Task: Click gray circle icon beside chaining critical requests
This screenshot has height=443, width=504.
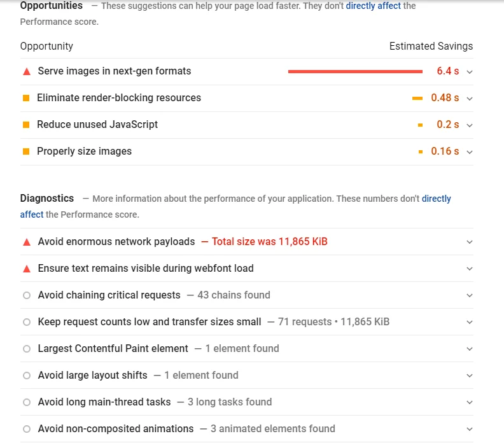Action: 27,295
